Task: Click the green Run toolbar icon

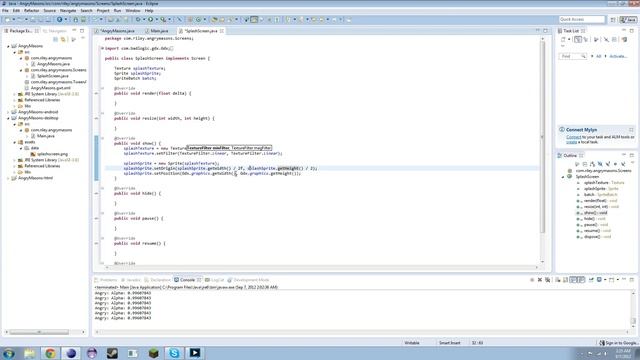Action: coord(151,20)
